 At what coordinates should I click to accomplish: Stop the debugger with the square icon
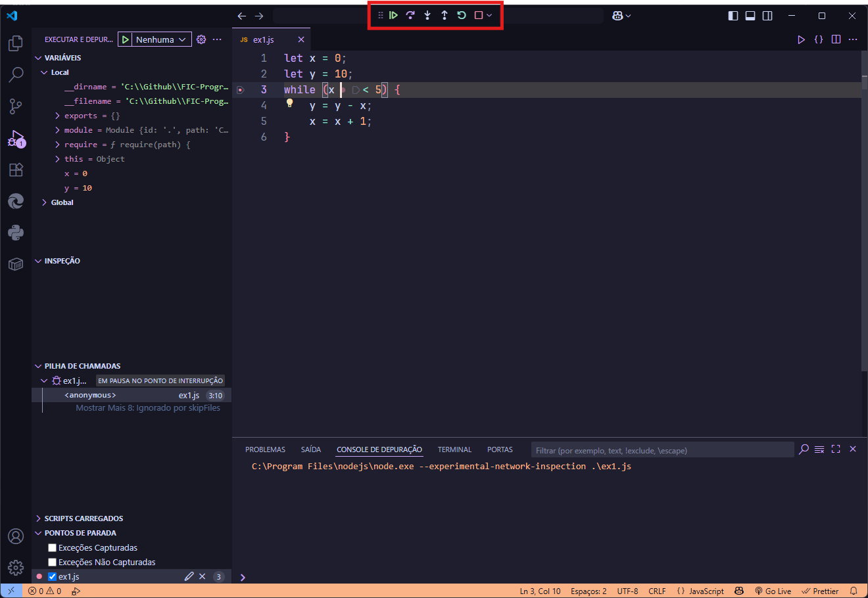[479, 15]
